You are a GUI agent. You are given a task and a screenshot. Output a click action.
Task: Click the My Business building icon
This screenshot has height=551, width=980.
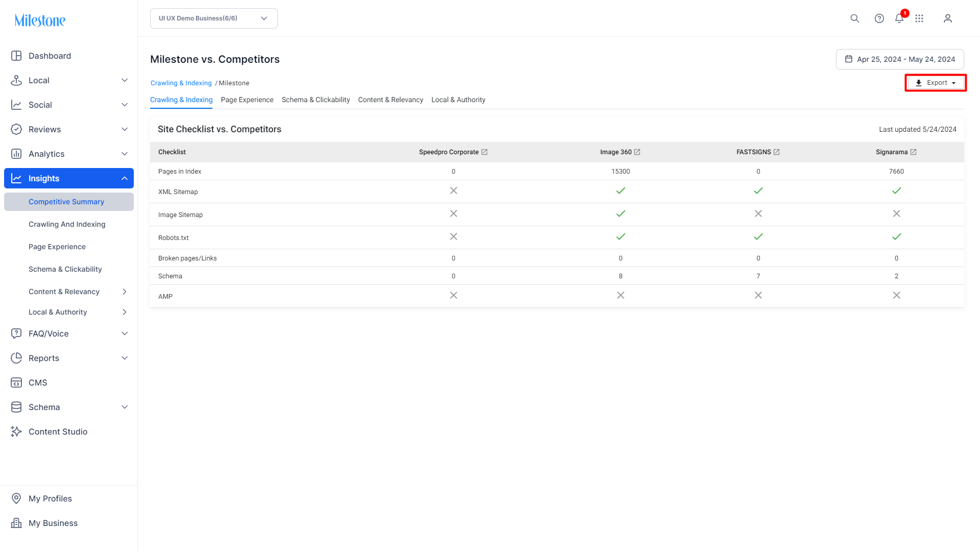click(x=16, y=523)
